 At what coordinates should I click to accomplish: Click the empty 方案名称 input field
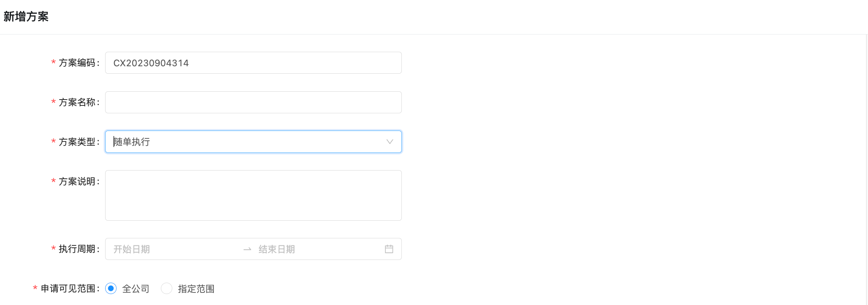[253, 102]
